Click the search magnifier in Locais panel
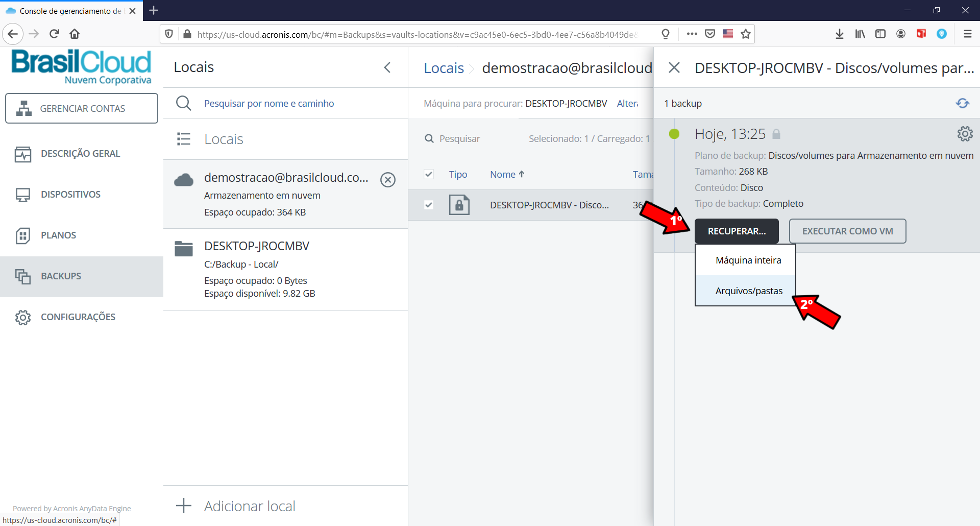Viewport: 980px width, 526px height. point(184,103)
